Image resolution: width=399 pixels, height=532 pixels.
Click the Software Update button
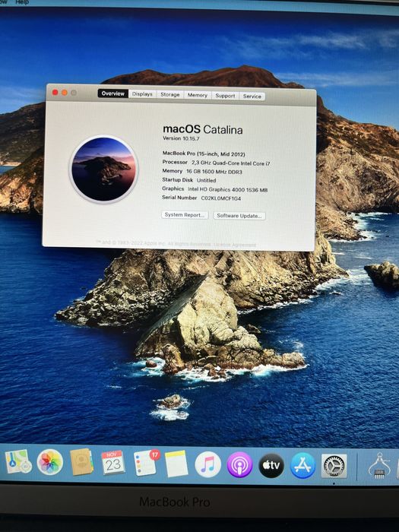[239, 216]
